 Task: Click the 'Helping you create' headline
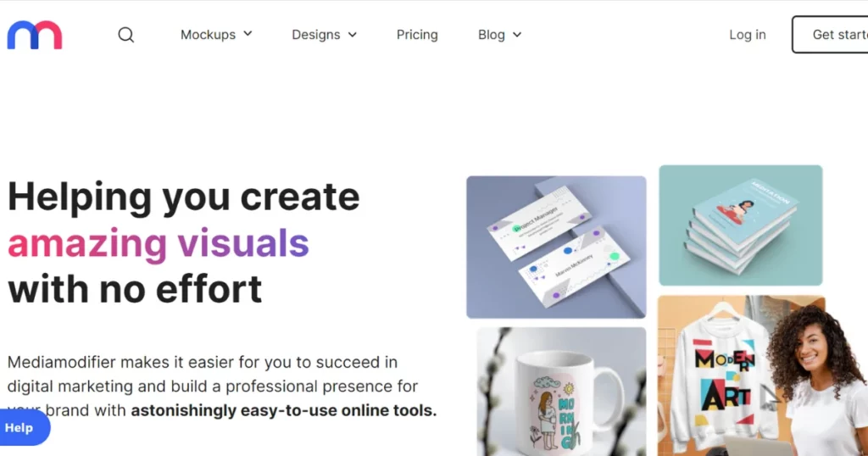183,197
